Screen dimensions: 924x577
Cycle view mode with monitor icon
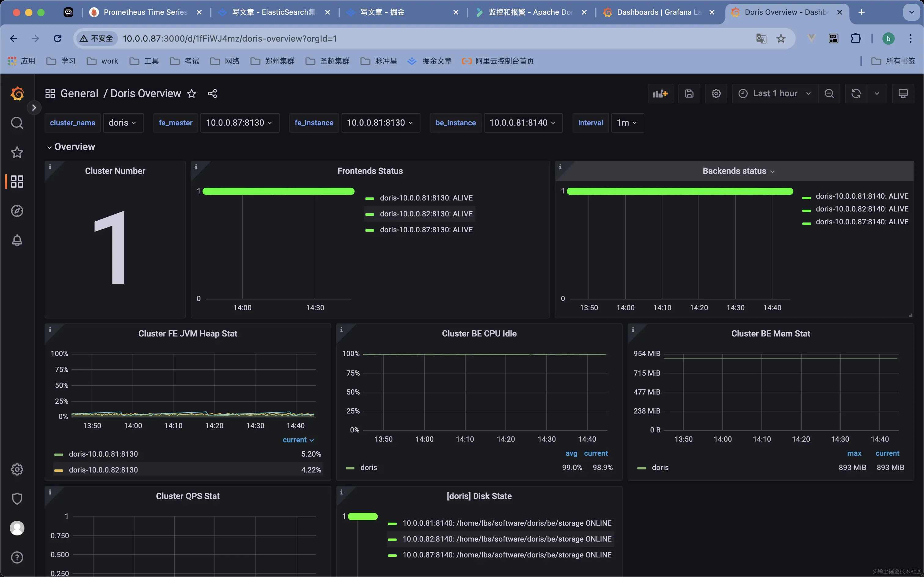[903, 94]
